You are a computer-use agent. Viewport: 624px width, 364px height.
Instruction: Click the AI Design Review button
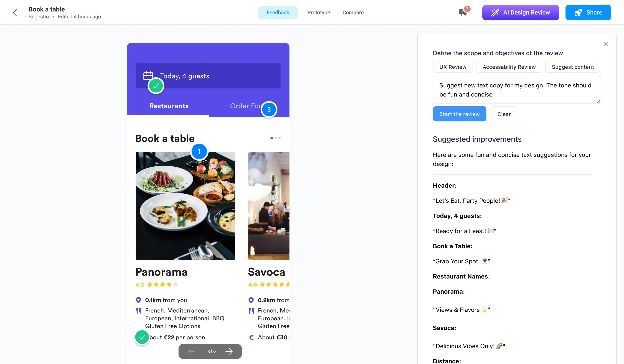520,12
